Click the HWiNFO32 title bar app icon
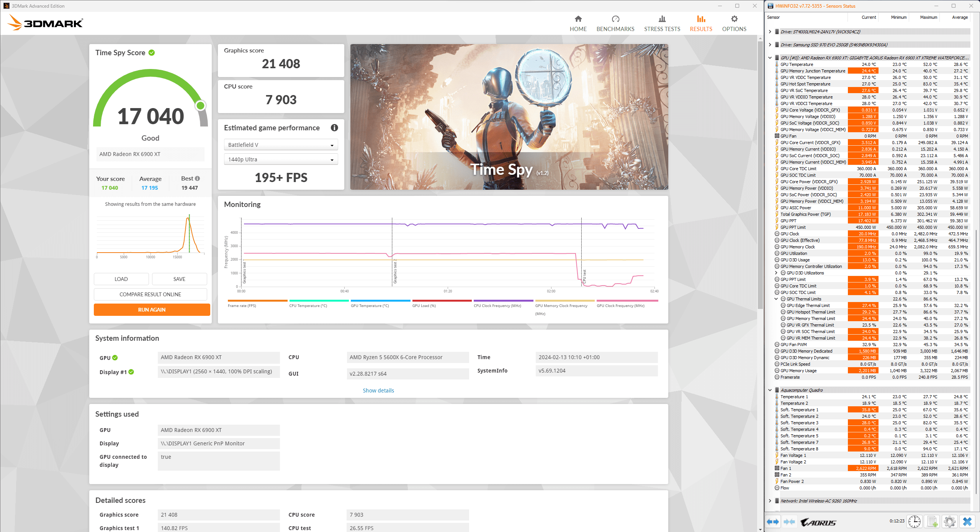This screenshot has width=980, height=532. click(771, 6)
